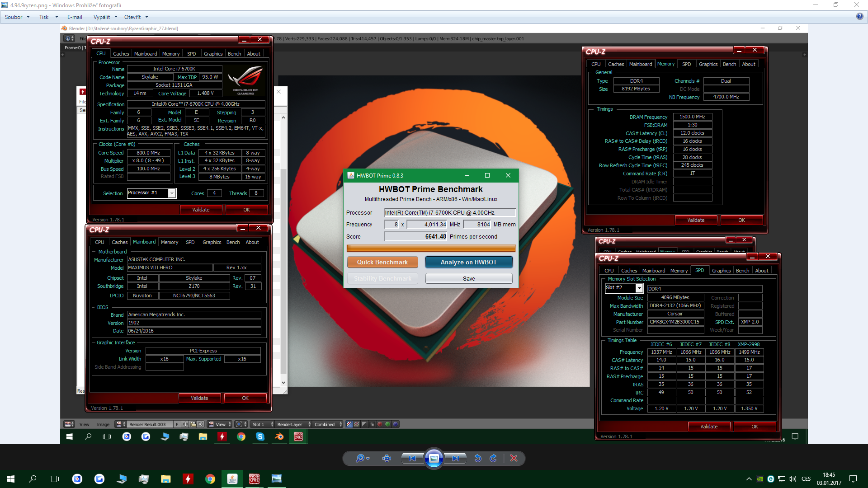This screenshot has width=868, height=488.
Task: Rotate the photo clockwise
Action: click(x=493, y=458)
